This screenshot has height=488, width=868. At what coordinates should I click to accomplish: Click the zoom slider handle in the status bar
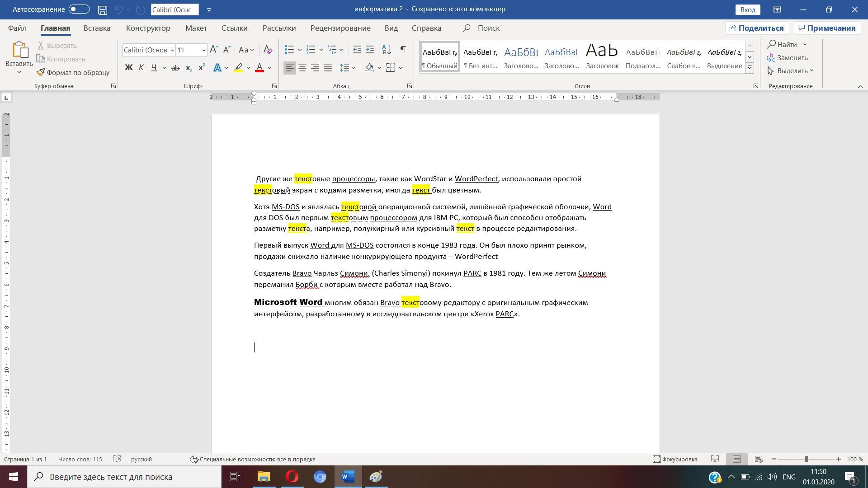806,459
